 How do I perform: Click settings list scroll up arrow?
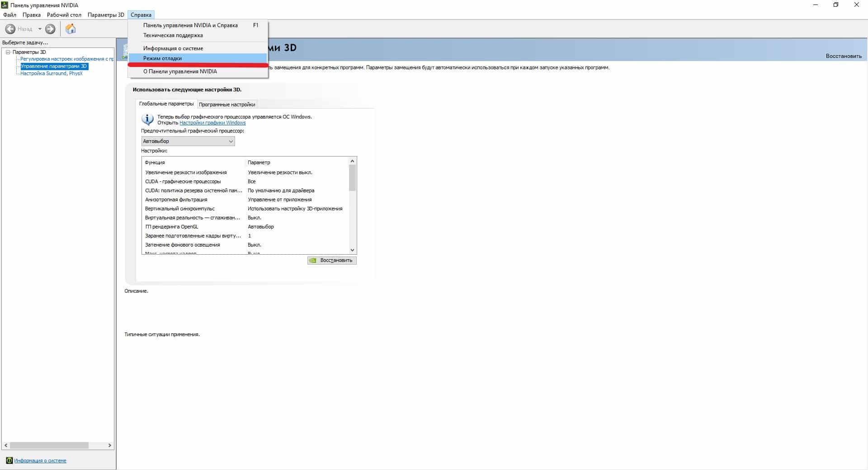353,161
